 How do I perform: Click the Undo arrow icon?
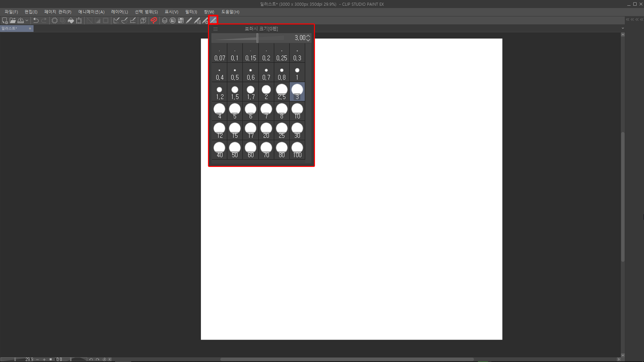(x=36, y=20)
